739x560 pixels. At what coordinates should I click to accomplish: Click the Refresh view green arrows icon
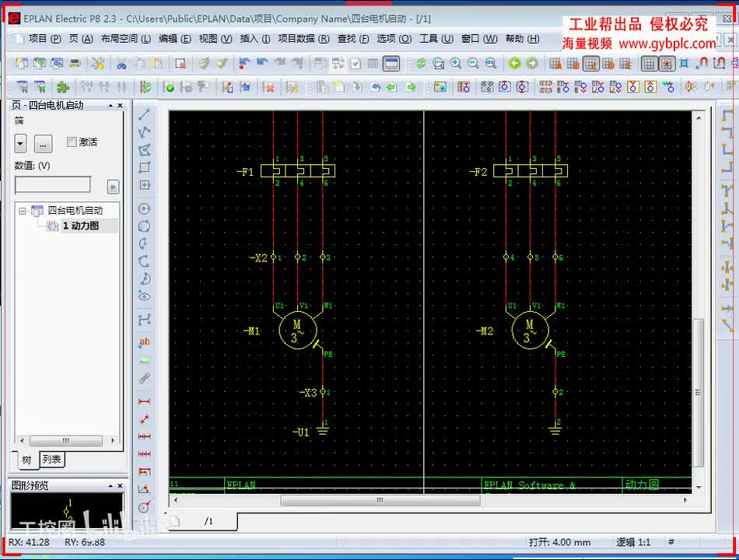(x=421, y=64)
